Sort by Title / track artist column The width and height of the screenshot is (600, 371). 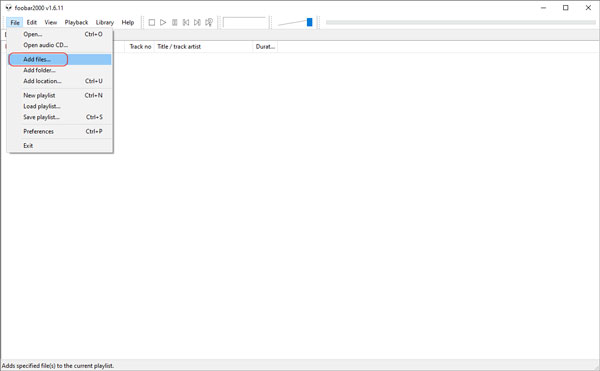(203, 47)
